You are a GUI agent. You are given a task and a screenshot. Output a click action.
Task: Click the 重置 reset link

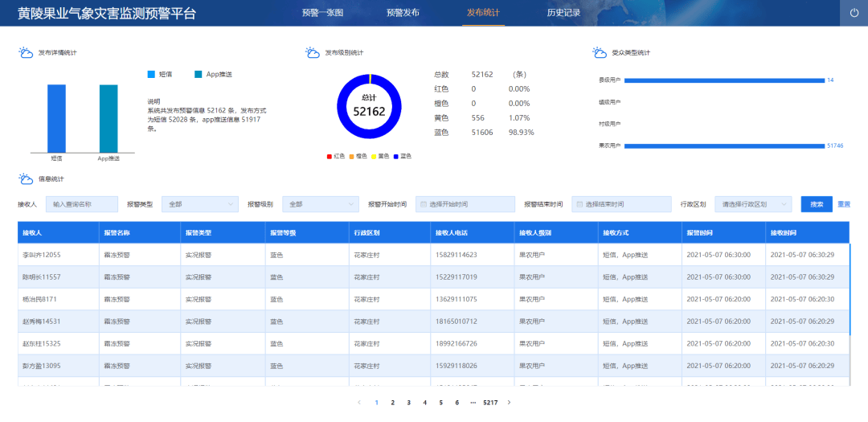coord(844,204)
